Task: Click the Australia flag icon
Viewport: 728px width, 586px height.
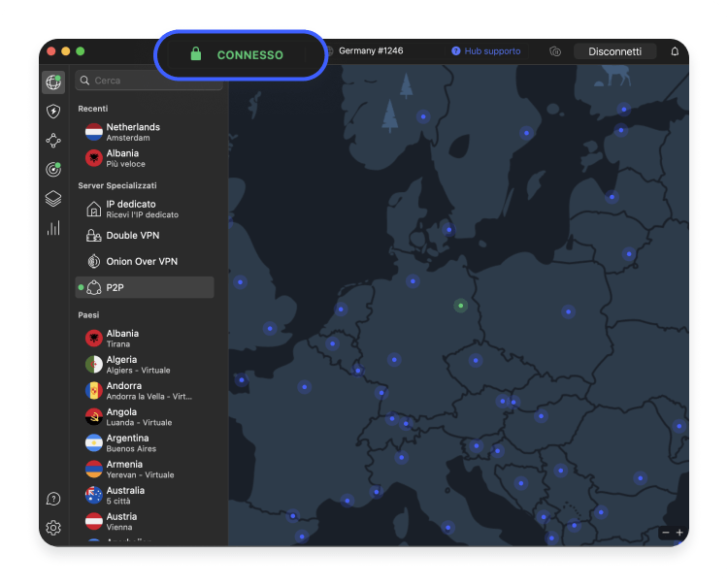Action: coord(94,495)
